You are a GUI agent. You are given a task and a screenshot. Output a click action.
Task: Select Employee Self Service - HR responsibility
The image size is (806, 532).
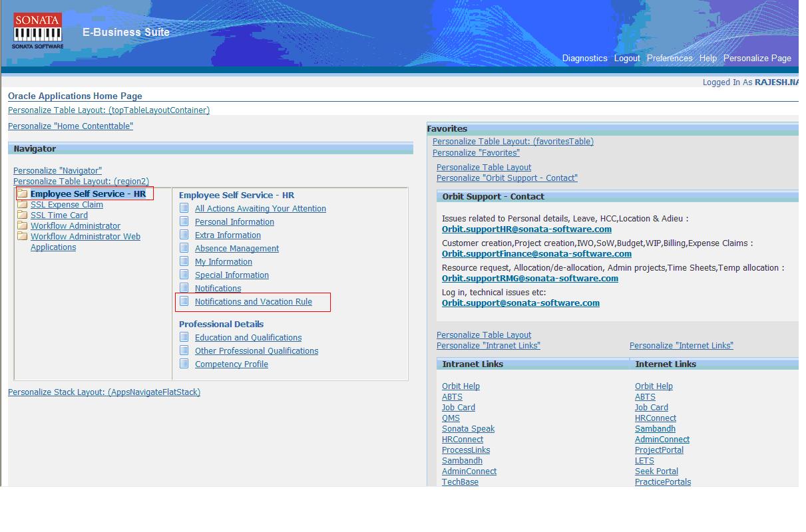pyautogui.click(x=88, y=194)
